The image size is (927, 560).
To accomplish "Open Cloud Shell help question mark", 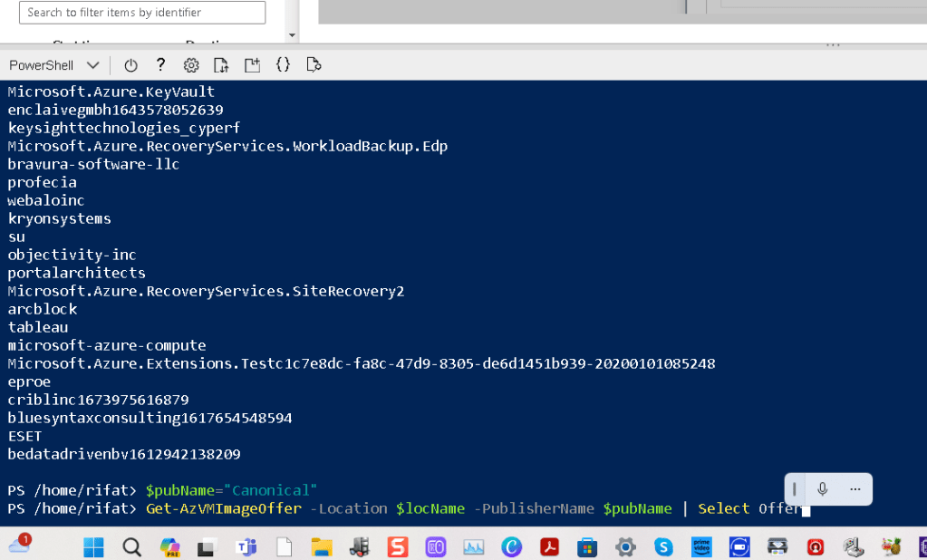I will [x=160, y=65].
